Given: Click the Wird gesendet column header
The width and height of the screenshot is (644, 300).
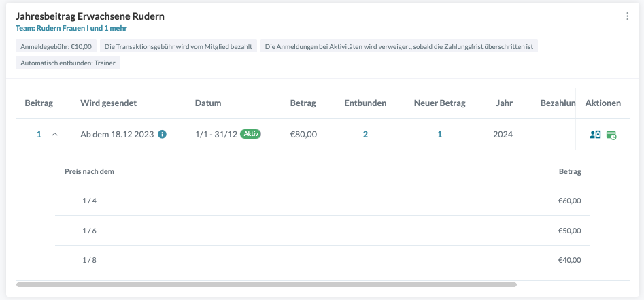Looking at the screenshot, I should pos(109,103).
